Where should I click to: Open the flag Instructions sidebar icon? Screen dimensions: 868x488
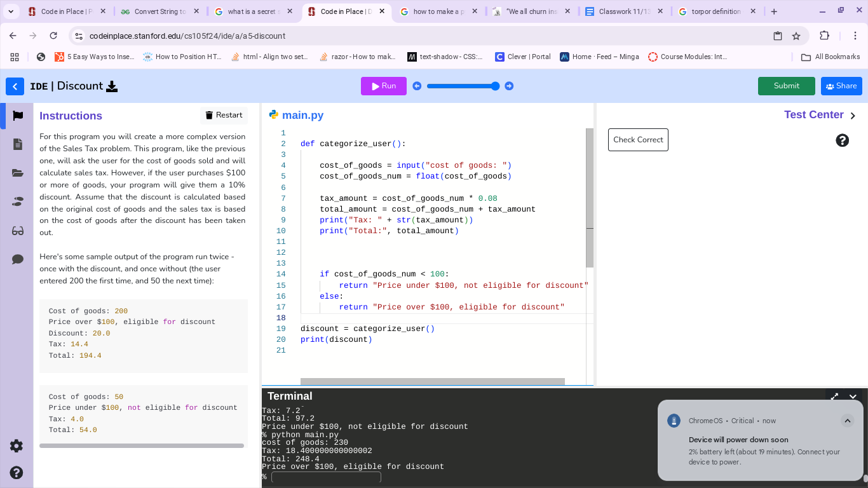click(17, 116)
